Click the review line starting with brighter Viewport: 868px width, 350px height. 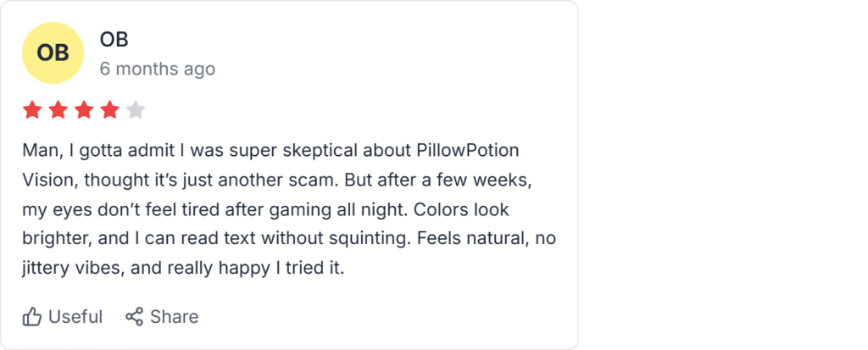[x=289, y=239]
